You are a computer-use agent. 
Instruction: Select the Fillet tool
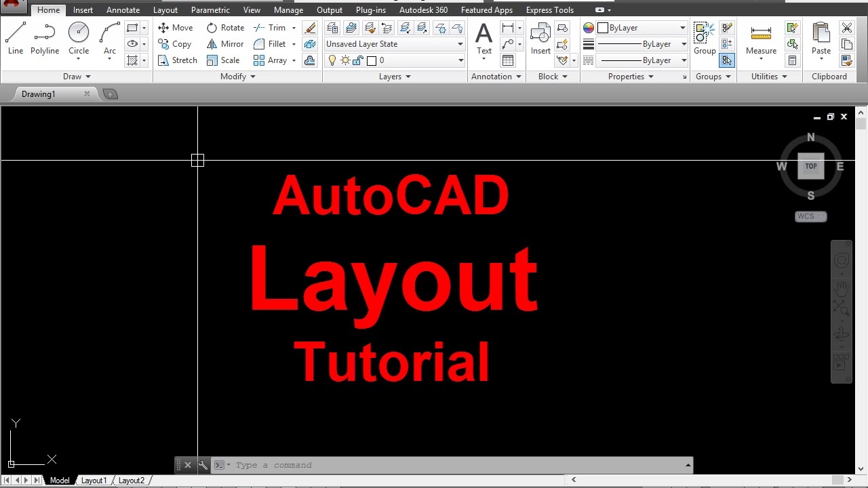pyautogui.click(x=270, y=44)
